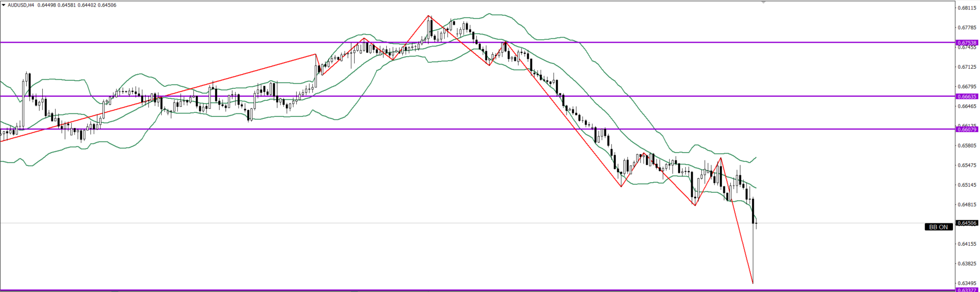This screenshot has width=980, height=292.
Task: Open the chart menu arrow beside AUDUSD,H4
Action: 4,5
